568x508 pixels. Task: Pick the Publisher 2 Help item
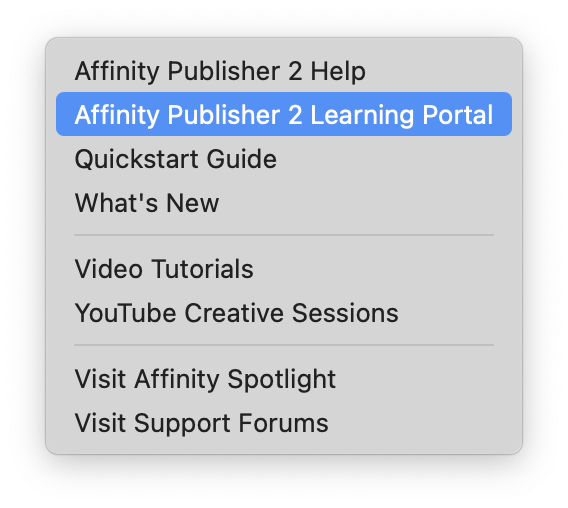pos(284,71)
